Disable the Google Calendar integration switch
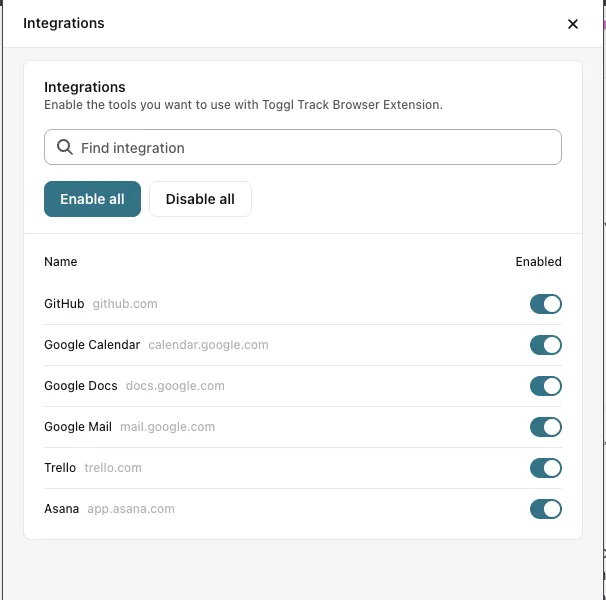 click(x=545, y=345)
